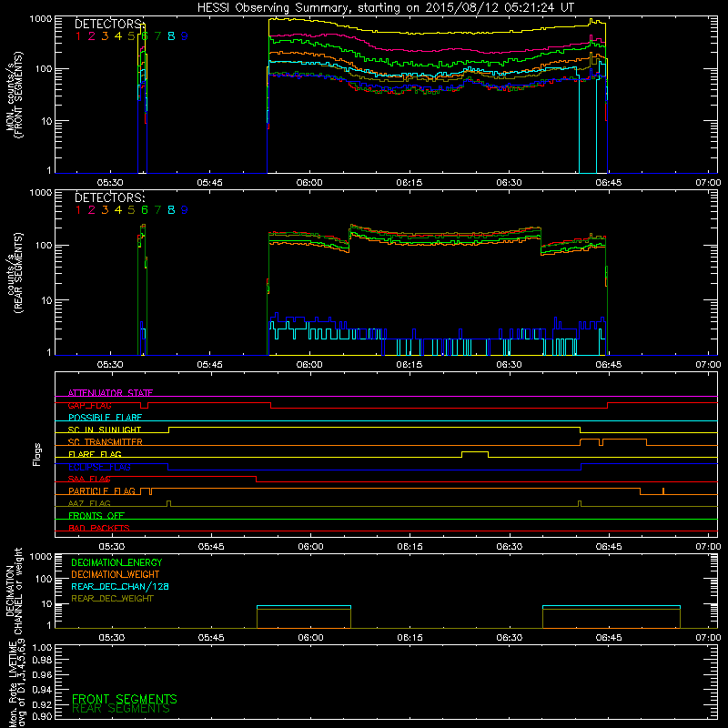Click the Flags y-axis title
This screenshot has height=728, width=728.
37,454
